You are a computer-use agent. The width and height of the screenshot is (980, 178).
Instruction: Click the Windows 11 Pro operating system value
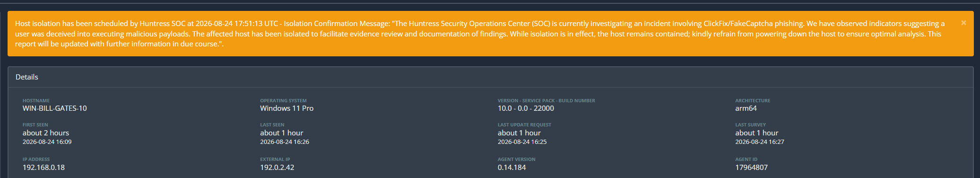point(286,108)
